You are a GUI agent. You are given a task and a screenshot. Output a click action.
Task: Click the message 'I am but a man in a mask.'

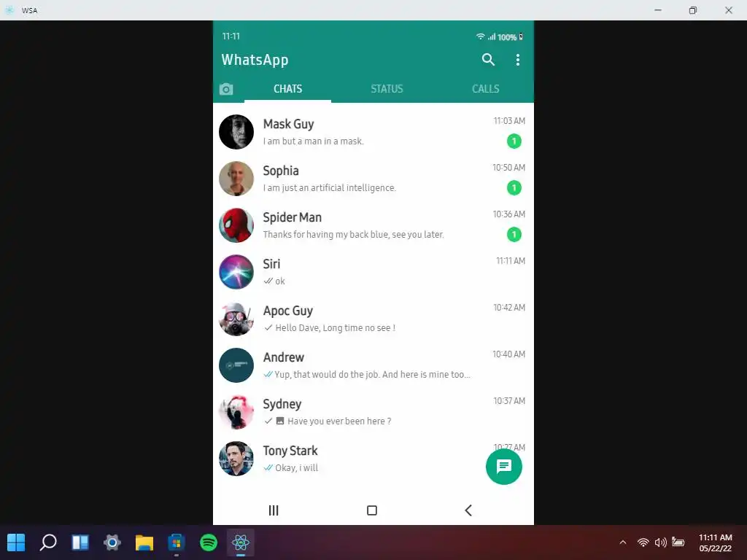[314, 141]
